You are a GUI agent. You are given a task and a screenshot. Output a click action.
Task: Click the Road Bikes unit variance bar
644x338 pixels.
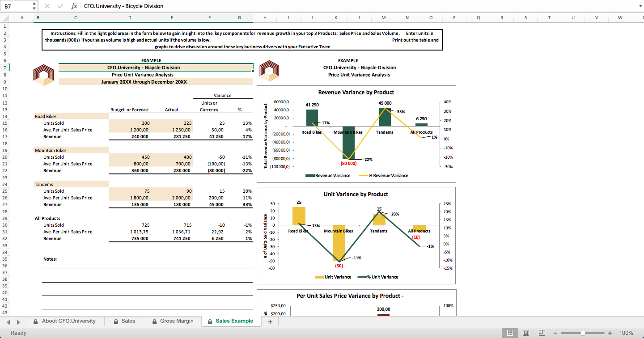299,216
